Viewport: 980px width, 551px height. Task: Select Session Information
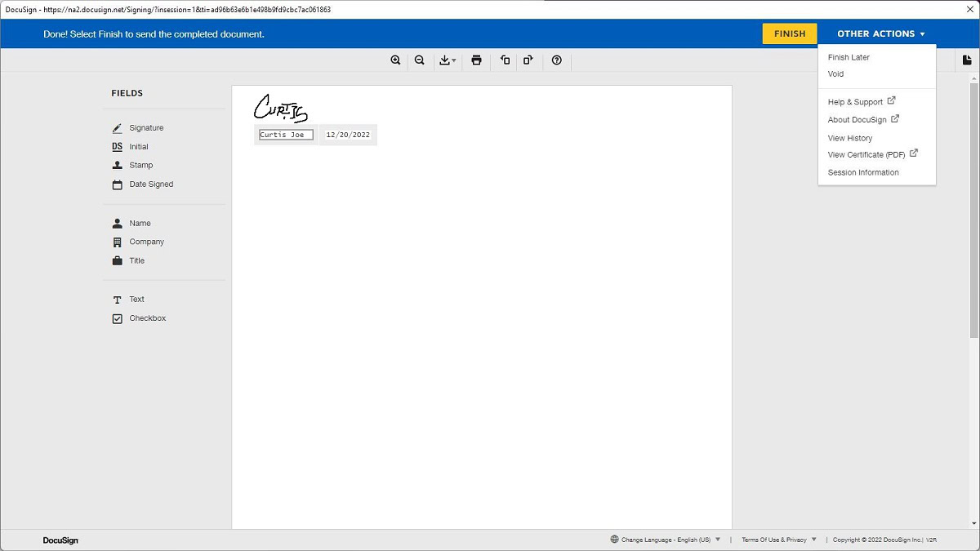[x=863, y=172]
